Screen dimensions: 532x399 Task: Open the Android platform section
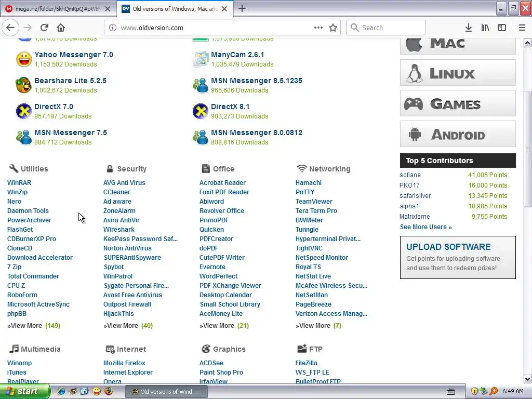pos(458,134)
